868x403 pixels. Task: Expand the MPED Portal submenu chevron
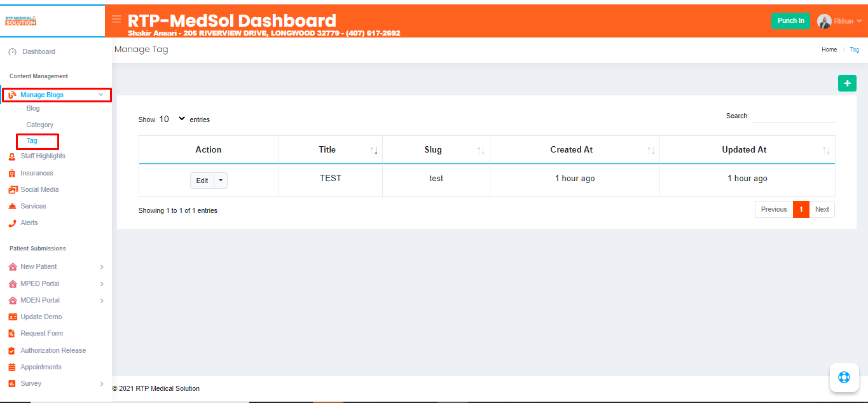click(102, 283)
